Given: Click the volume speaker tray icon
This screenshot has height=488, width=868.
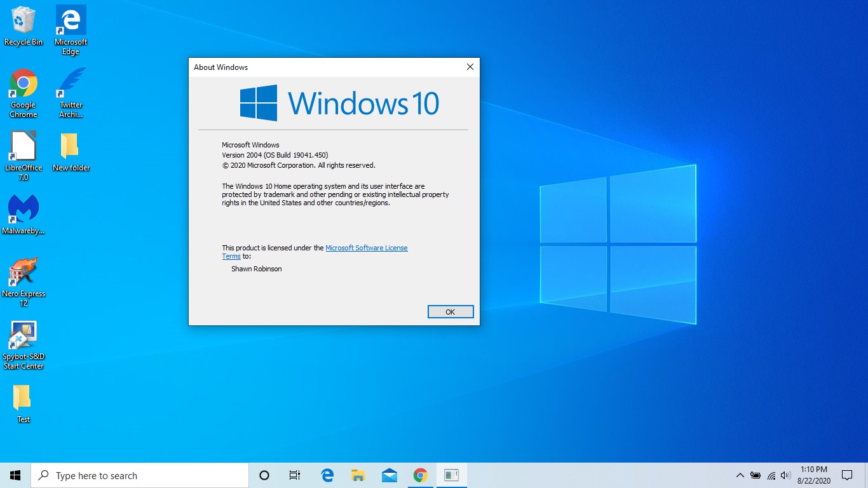Looking at the screenshot, I should click(785, 475).
